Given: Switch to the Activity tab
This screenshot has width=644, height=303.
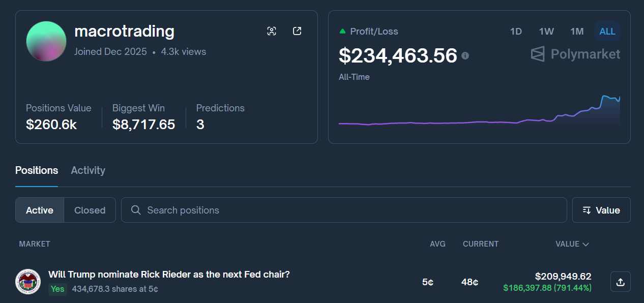Looking at the screenshot, I should click(88, 170).
